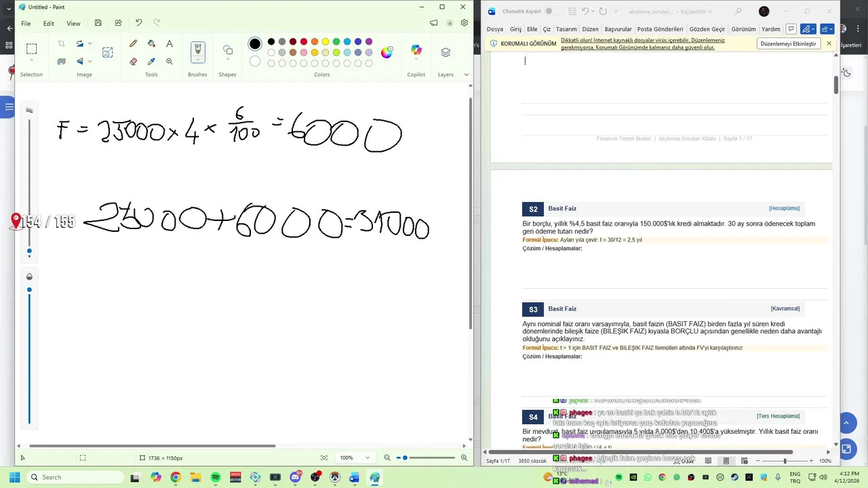The width and height of the screenshot is (868, 488).
Task: Open Google Chrome from the taskbar
Action: point(176,477)
